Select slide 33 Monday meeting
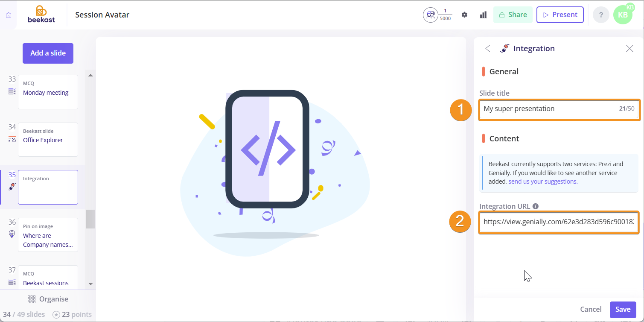The height and width of the screenshot is (322, 644). tap(48, 92)
